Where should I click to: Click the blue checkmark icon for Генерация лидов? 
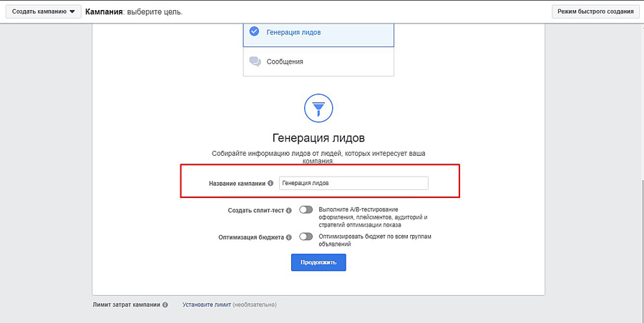(x=254, y=31)
